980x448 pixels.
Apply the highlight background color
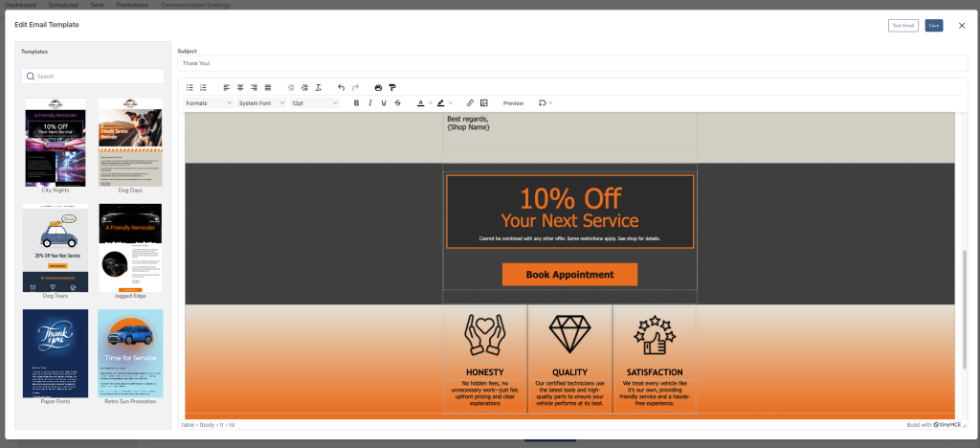[440, 103]
